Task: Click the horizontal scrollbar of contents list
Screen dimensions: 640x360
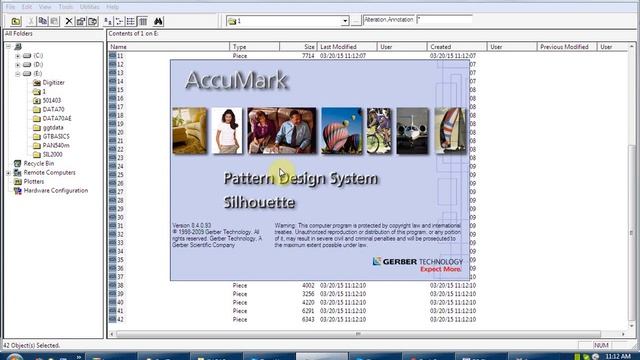Action: (358, 334)
